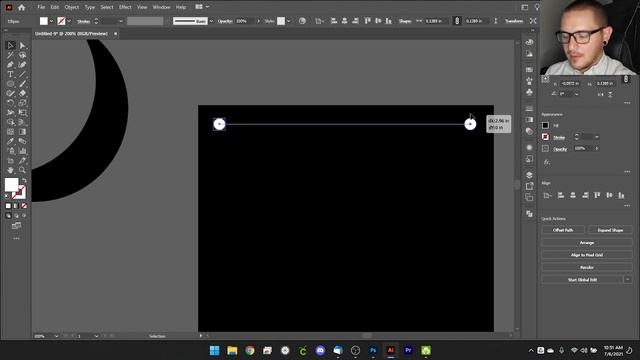Open the Edit menu
The width and height of the screenshot is (640, 360).
(x=55, y=7)
